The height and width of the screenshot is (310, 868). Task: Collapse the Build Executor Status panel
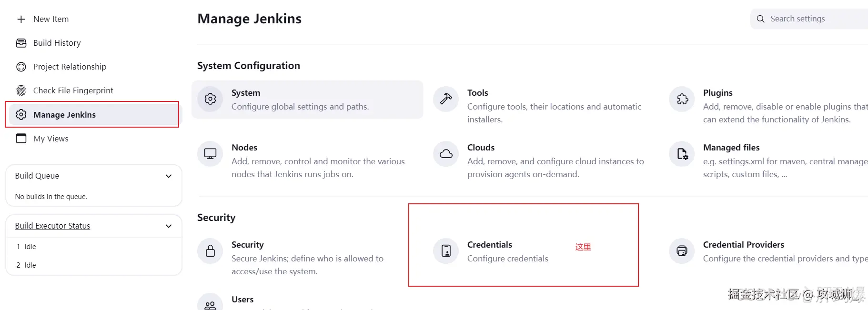tap(169, 226)
